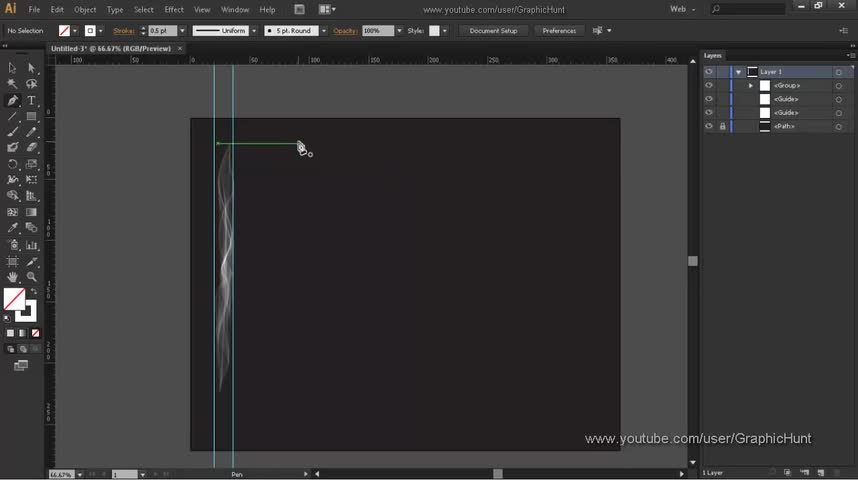This screenshot has height=480, width=858.
Task: Expand the <Group> sublayer triangle
Action: pyautogui.click(x=751, y=86)
